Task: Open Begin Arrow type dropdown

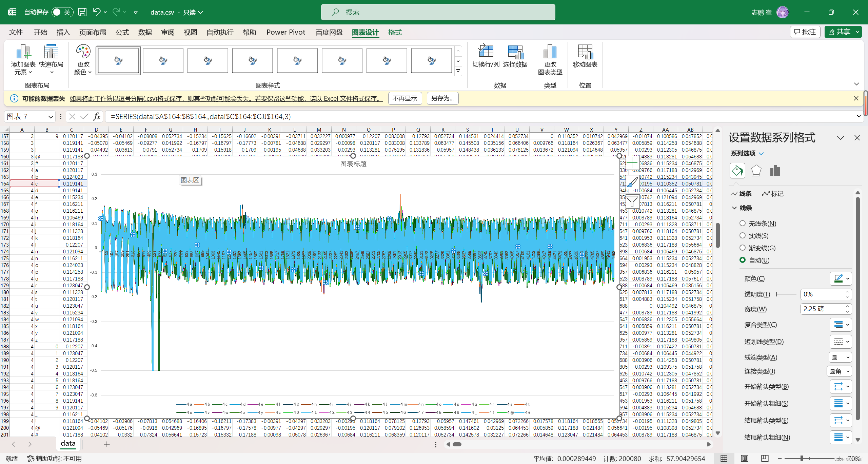Action: (x=841, y=386)
